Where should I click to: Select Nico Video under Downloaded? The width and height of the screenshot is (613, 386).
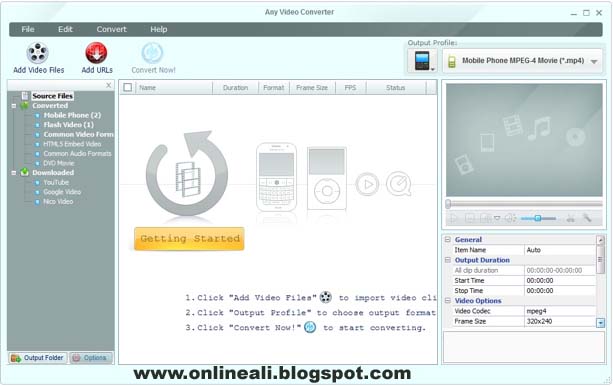pyautogui.click(x=58, y=201)
